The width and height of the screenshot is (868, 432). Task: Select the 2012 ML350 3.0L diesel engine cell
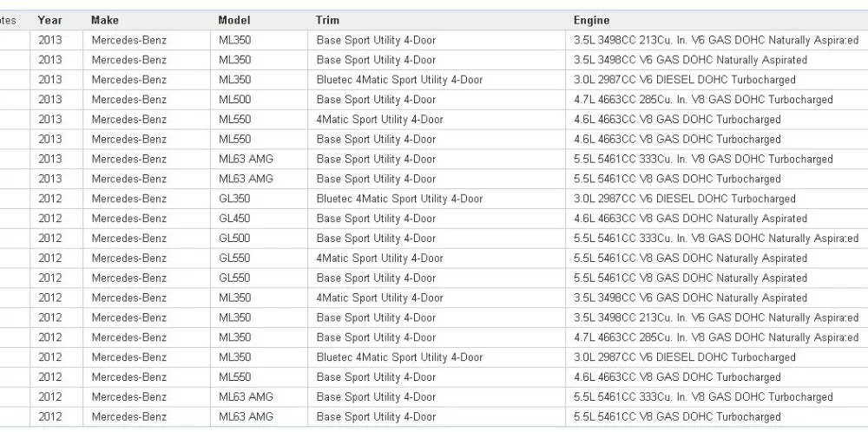pos(717,358)
